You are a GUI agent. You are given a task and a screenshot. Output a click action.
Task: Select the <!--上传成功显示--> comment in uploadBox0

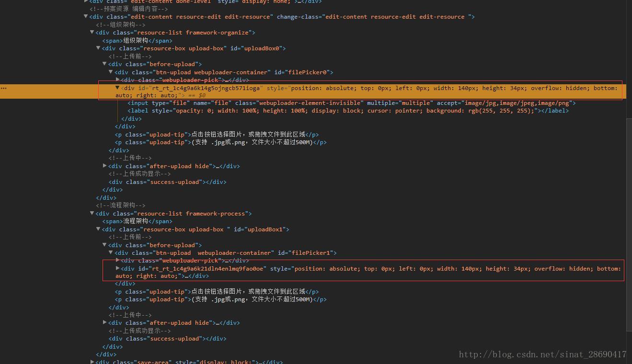[x=139, y=174]
